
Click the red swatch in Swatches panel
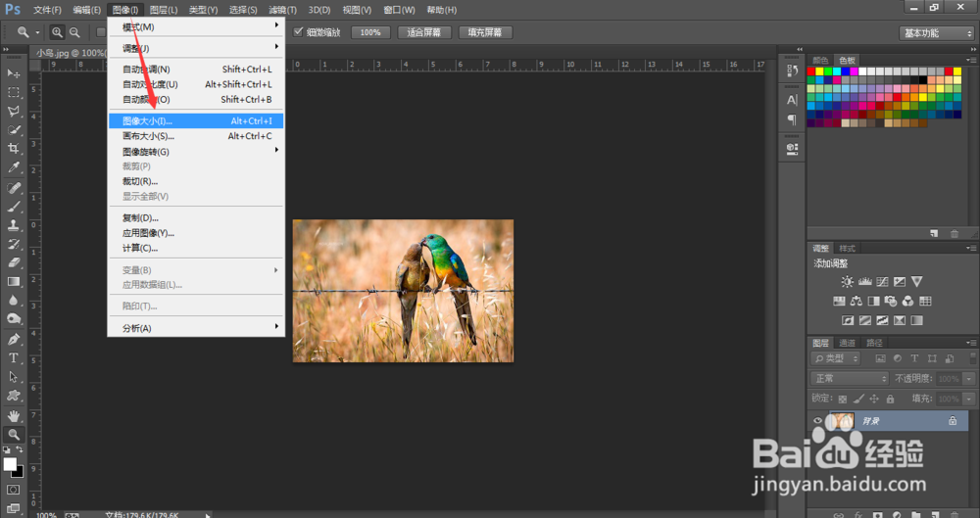[811, 71]
